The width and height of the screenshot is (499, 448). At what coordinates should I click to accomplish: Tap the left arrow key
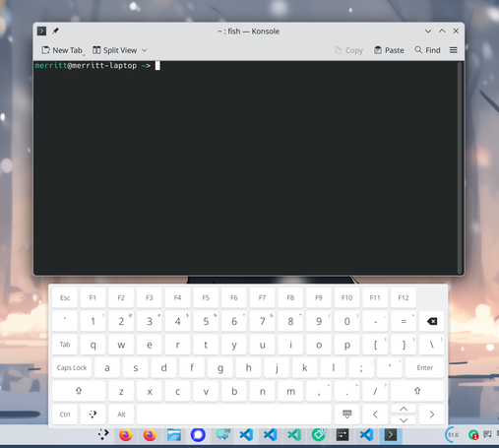tap(375, 415)
